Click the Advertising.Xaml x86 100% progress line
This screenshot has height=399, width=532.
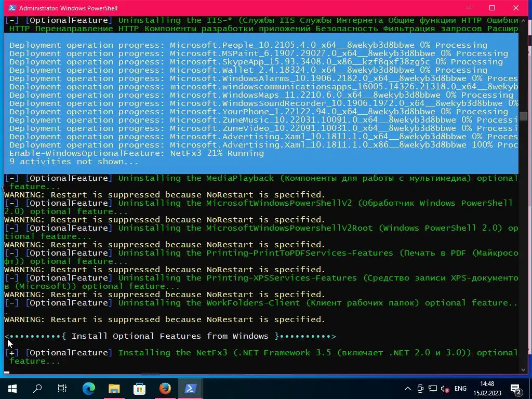[263, 145]
